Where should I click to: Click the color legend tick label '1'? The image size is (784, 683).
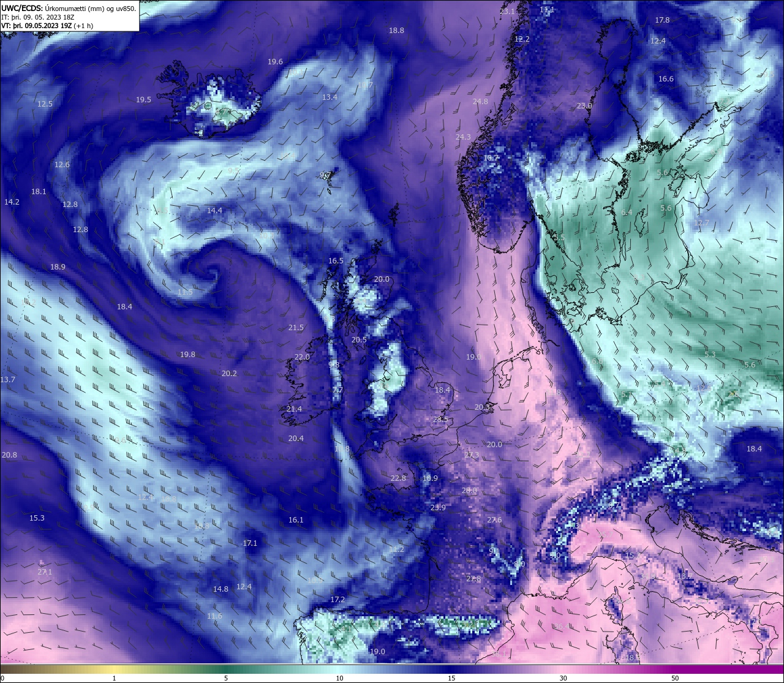[x=115, y=678]
